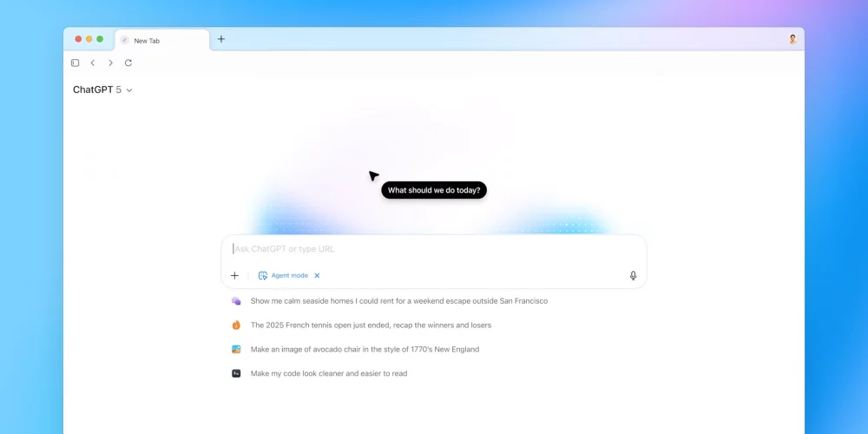Open a new tab with the plus icon
This screenshot has height=434, width=868.
pos(220,39)
